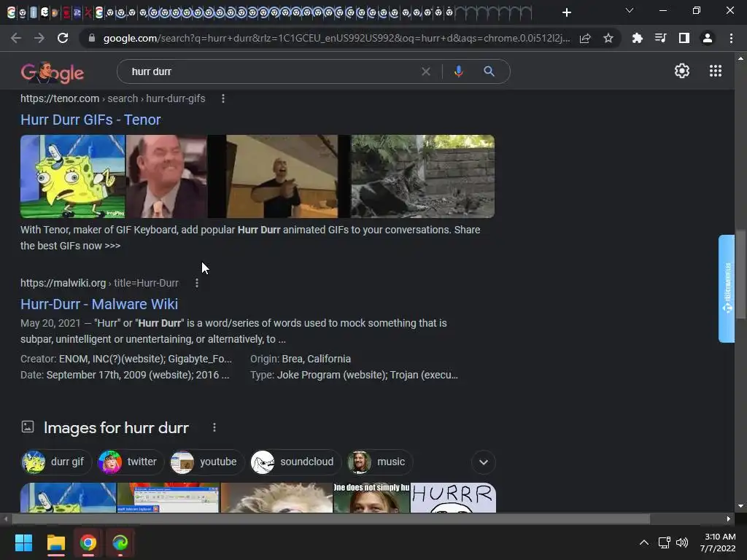
Task: Bookmark this page with star icon
Action: point(608,38)
